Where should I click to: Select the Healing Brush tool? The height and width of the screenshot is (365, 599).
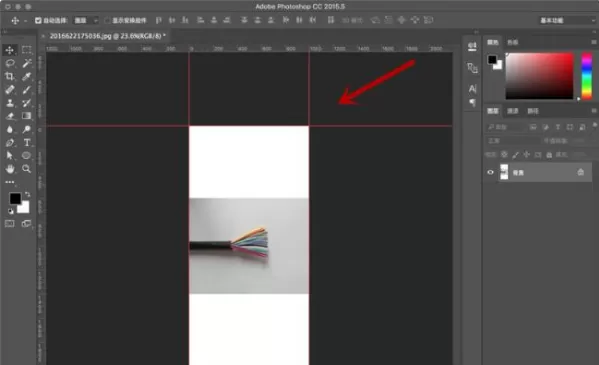10,90
